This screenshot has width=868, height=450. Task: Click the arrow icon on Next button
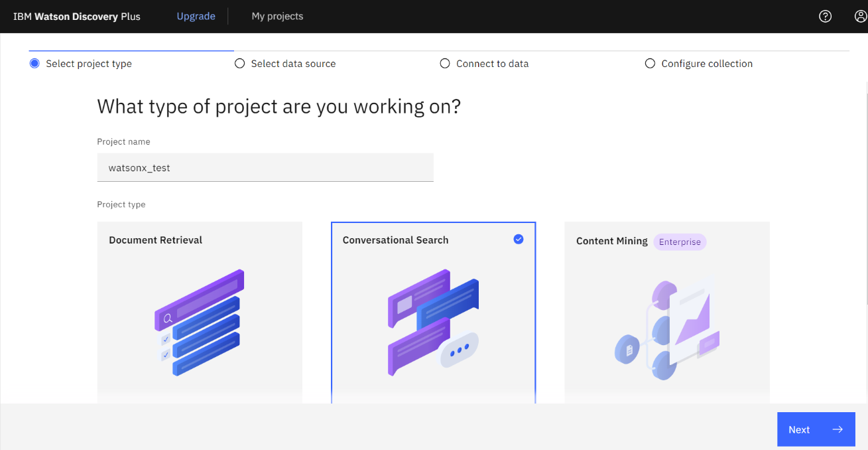pyautogui.click(x=837, y=429)
